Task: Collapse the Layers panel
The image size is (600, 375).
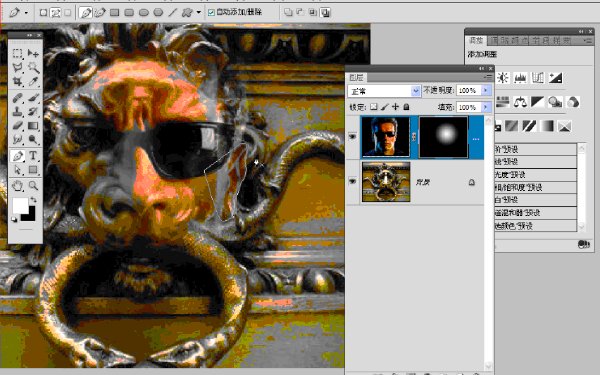Action: 481,68
